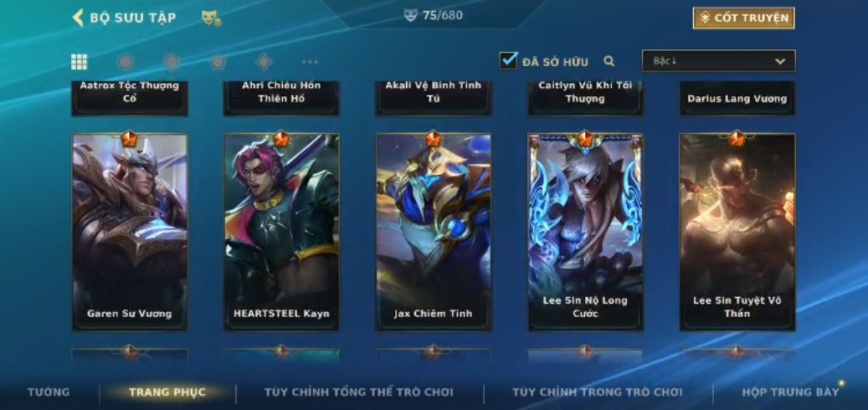Screen dimensions: 868x410
Task: Click the dropdown chevron arrow for sorting
Action: (780, 61)
